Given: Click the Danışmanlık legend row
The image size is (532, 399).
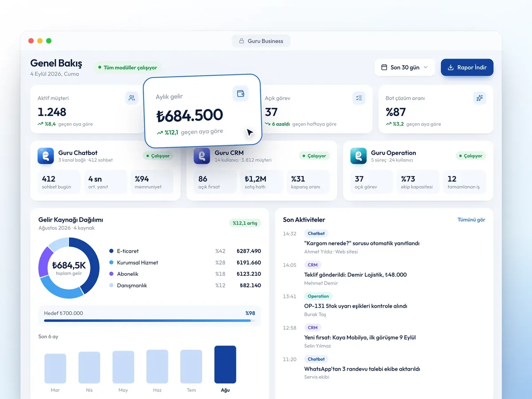Looking at the screenshot, I should (185, 286).
